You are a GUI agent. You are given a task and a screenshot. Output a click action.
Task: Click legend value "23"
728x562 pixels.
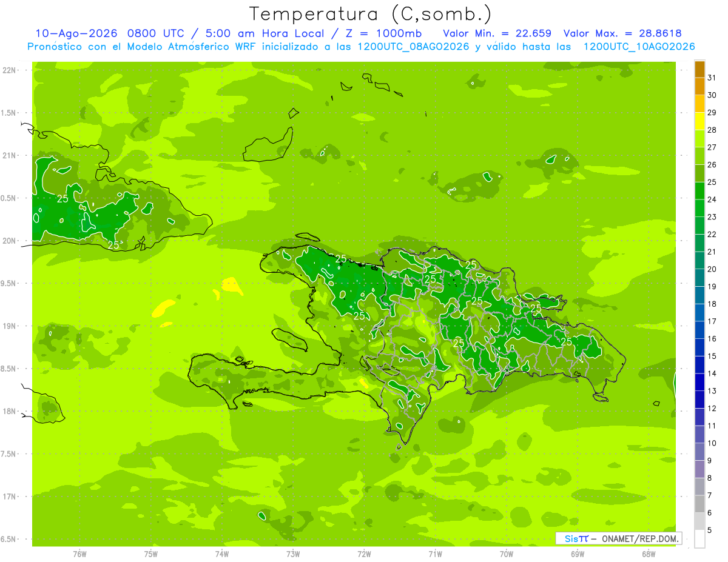[712, 217]
